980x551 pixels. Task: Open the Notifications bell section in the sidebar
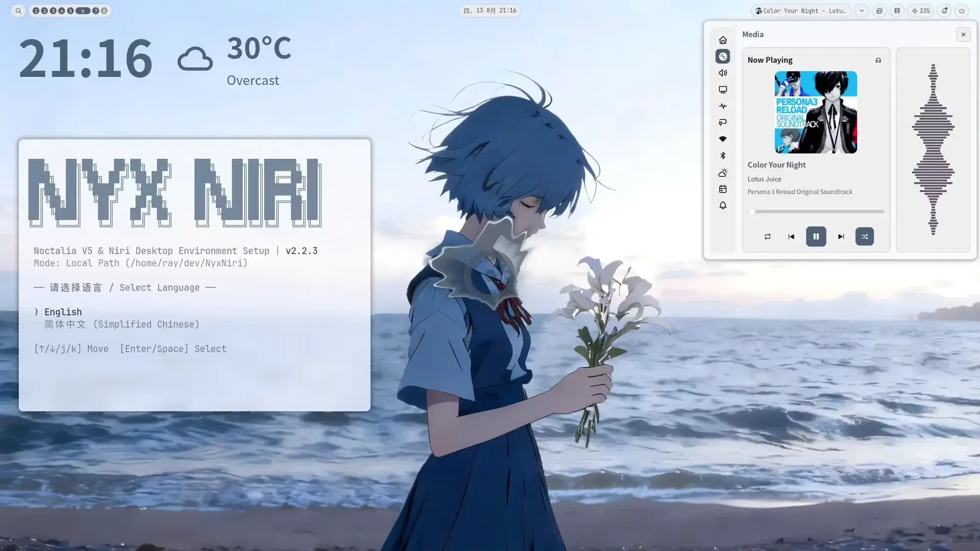(723, 205)
